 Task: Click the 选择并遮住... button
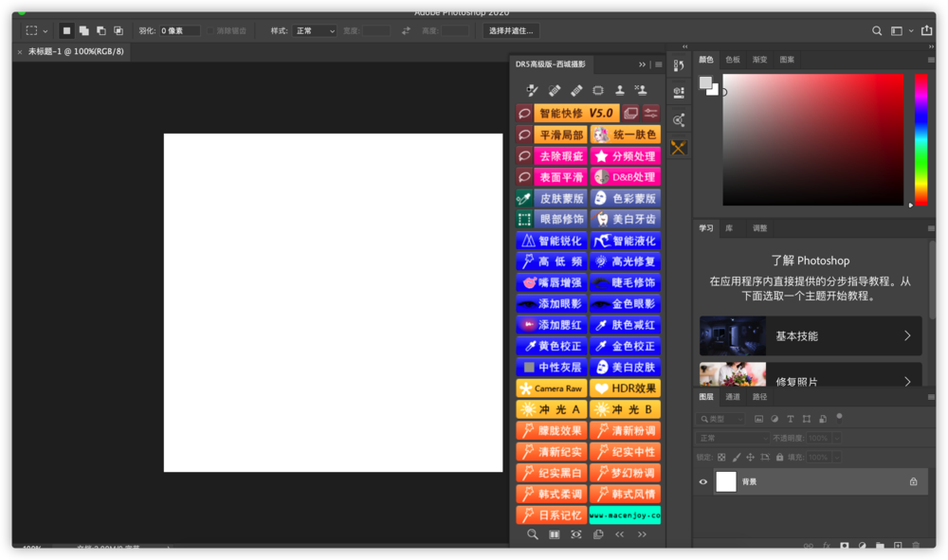pyautogui.click(x=511, y=31)
